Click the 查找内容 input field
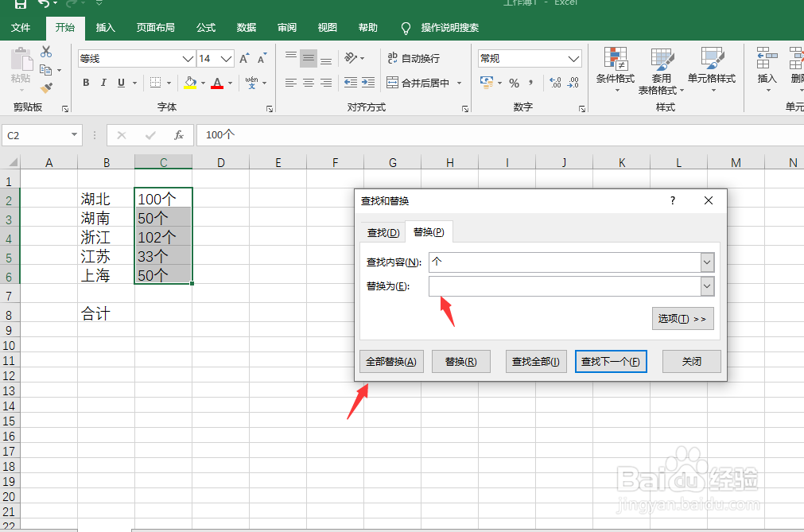The height and width of the screenshot is (532, 804). (565, 262)
